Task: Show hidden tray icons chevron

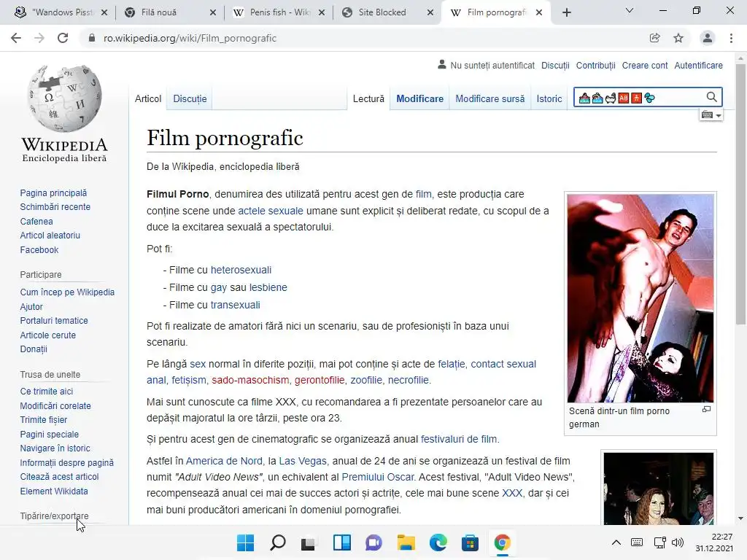Action: pyautogui.click(x=616, y=542)
